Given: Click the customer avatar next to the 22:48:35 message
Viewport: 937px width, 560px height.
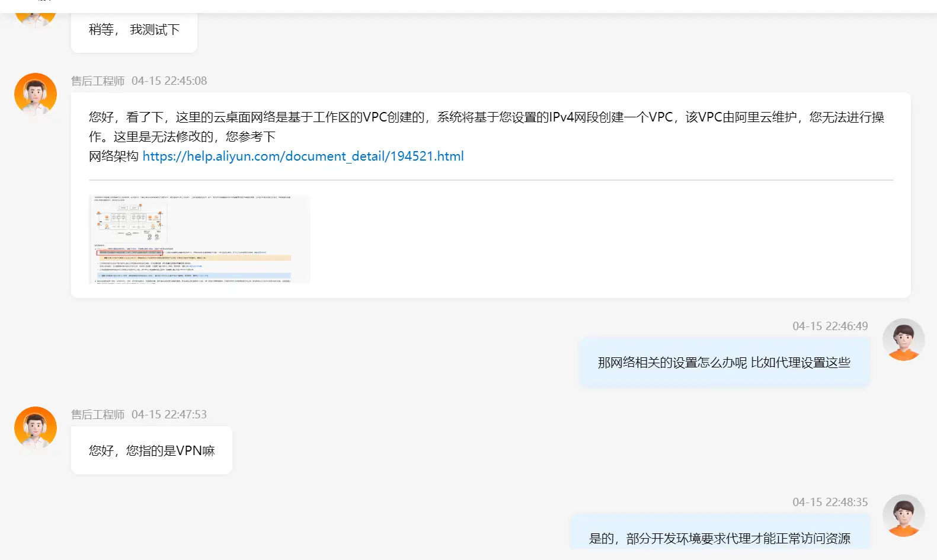Looking at the screenshot, I should [x=903, y=516].
